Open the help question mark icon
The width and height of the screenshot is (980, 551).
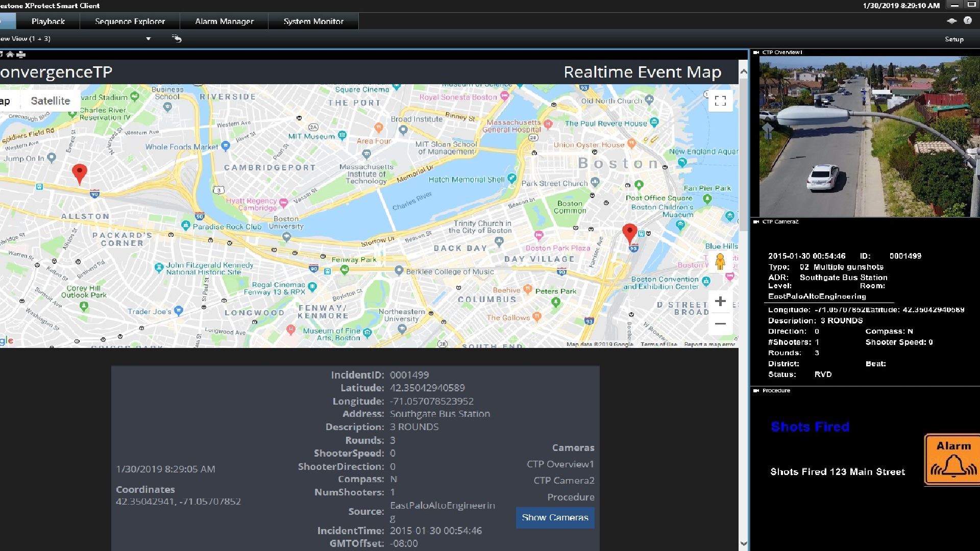click(x=968, y=20)
